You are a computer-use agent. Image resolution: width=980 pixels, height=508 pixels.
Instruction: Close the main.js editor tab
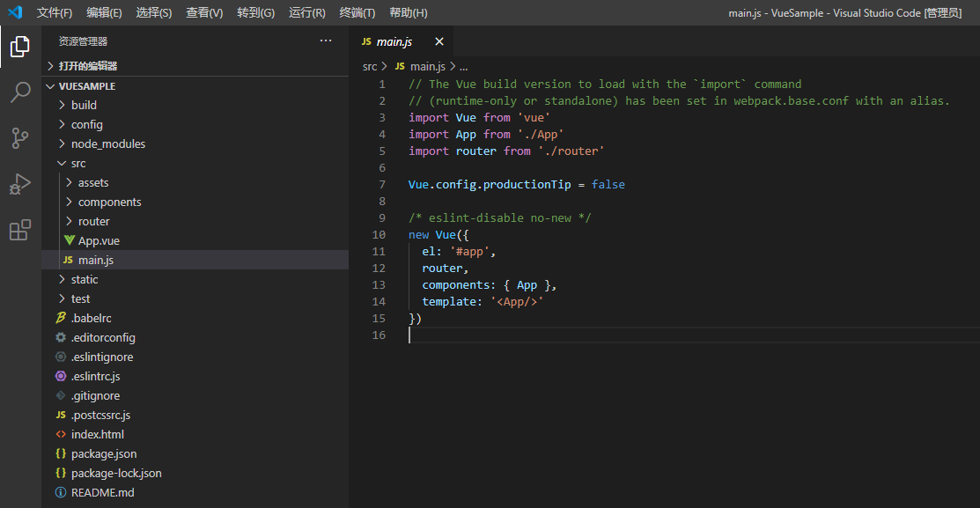point(439,41)
